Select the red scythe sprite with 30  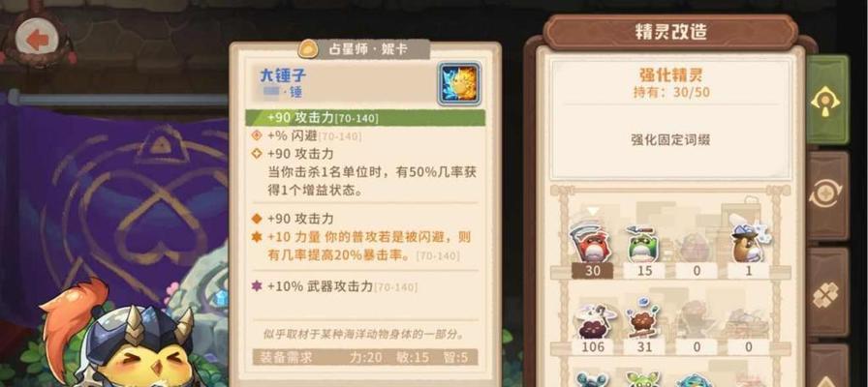click(592, 243)
